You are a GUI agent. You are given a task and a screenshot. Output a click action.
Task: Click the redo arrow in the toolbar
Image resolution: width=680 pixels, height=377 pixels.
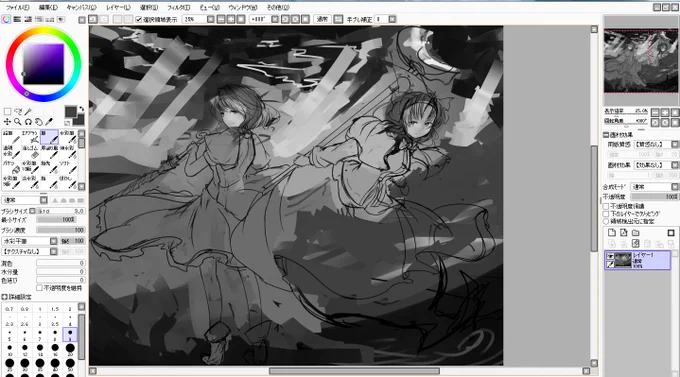[x=104, y=19]
